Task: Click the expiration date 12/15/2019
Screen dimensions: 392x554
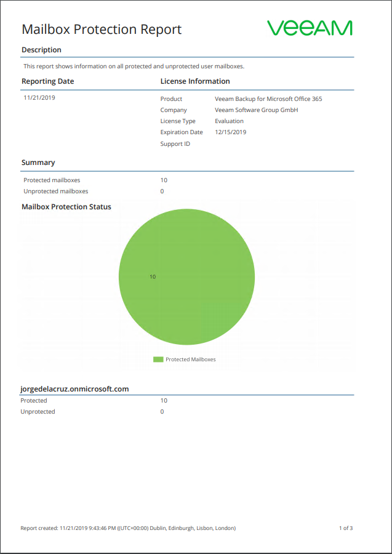Action: click(x=230, y=132)
